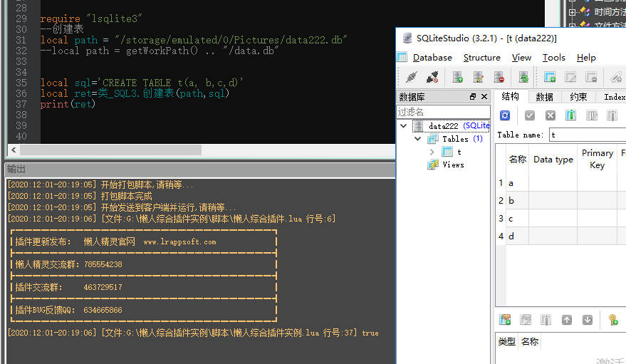Click the Add primary key icon
This screenshot has height=364, width=626.
pos(613,320)
